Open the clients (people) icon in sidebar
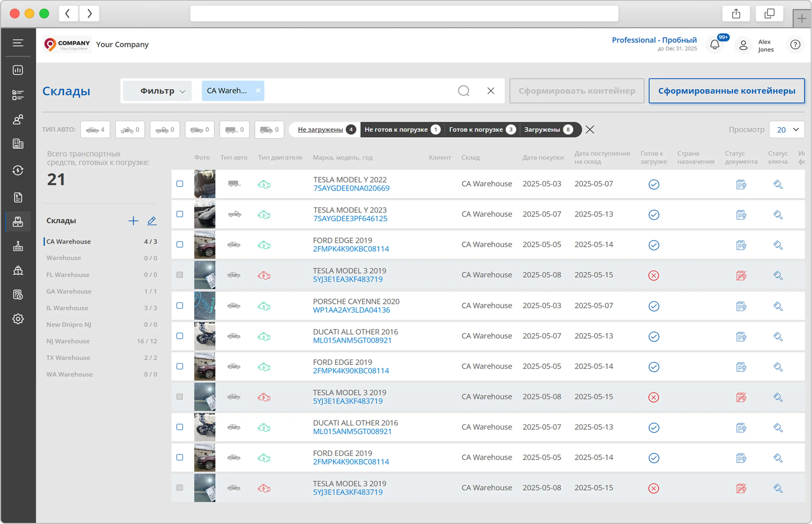Viewport: 812px width, 524px height. [x=18, y=119]
